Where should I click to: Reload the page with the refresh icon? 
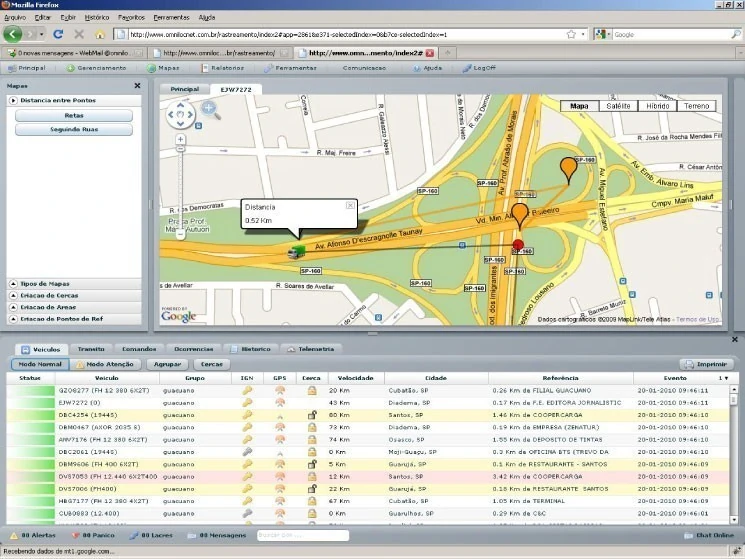click(x=58, y=34)
